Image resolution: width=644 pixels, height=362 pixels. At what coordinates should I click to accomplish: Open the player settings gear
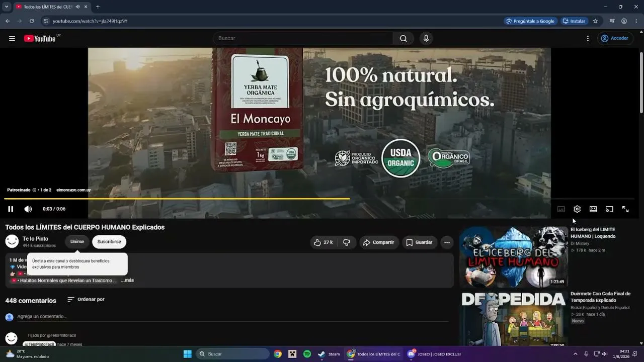[577, 209]
